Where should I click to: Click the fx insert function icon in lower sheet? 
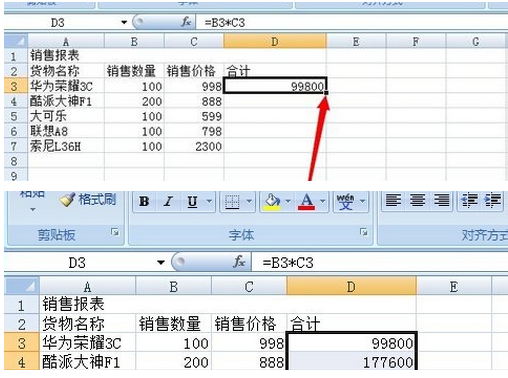239,262
